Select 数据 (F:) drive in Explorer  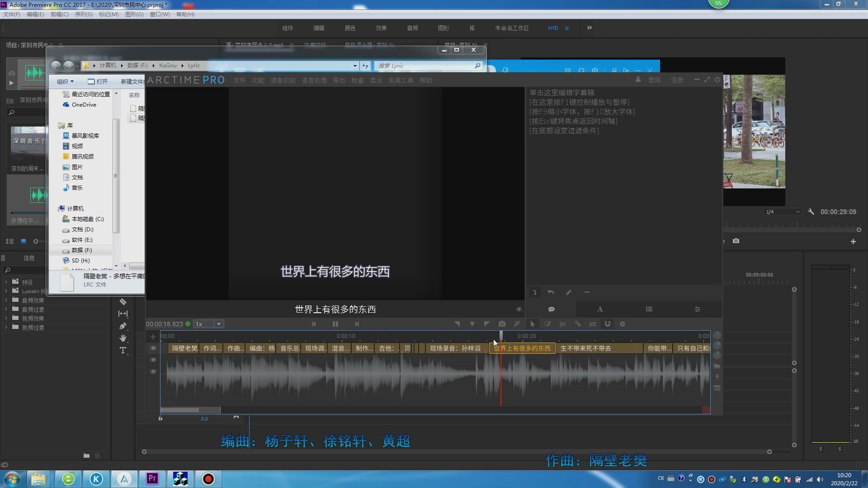[x=81, y=250]
